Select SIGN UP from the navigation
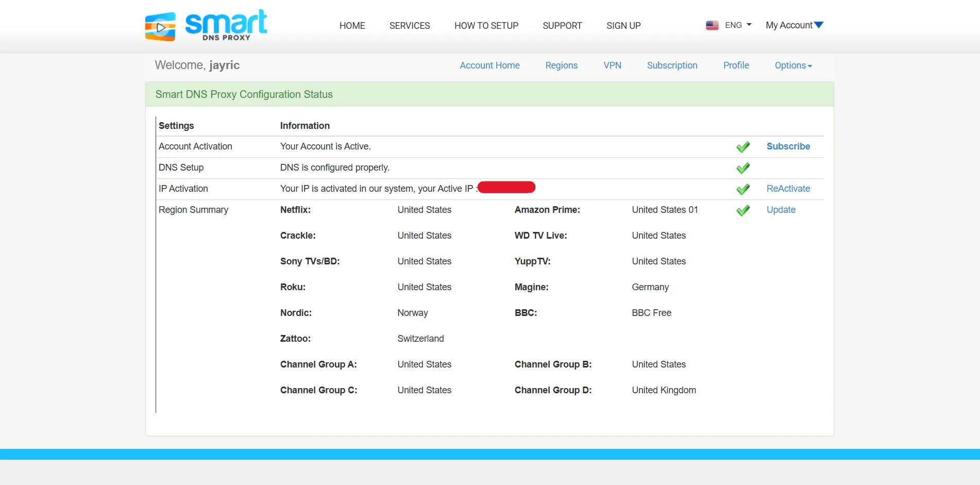Image resolution: width=980 pixels, height=485 pixels. pyautogui.click(x=623, y=25)
